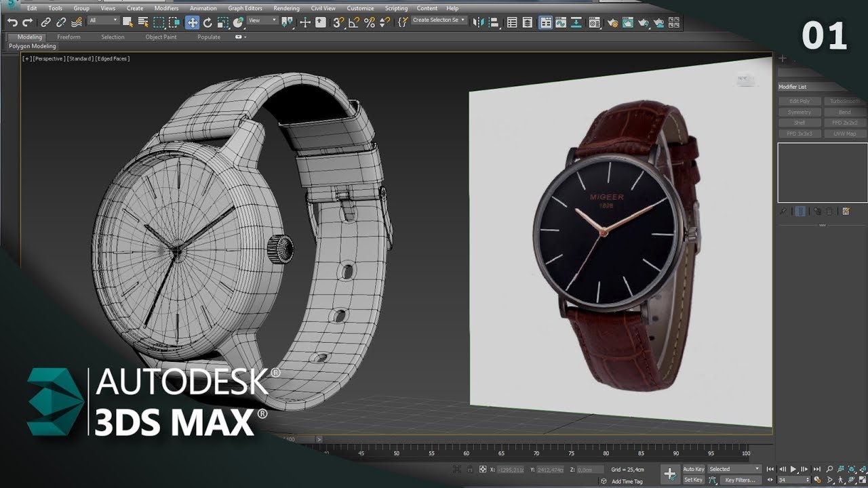
Task: Toggle the 3D Snaps icon
Action: [338, 22]
